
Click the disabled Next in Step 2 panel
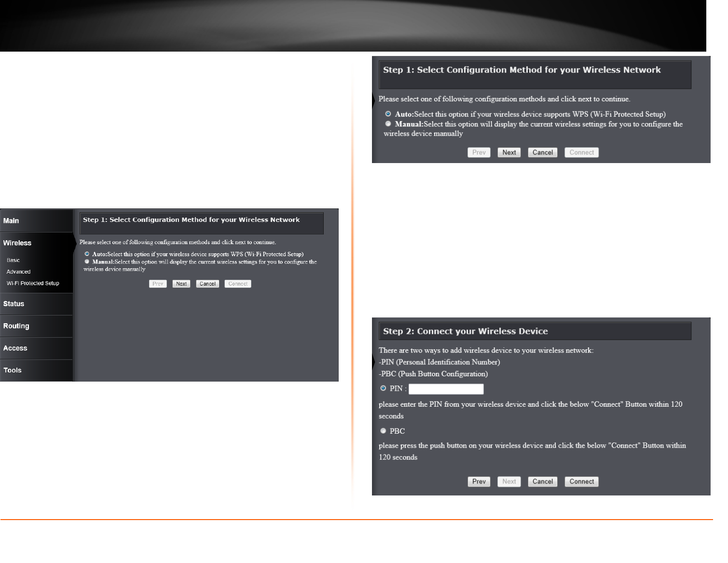click(x=509, y=481)
